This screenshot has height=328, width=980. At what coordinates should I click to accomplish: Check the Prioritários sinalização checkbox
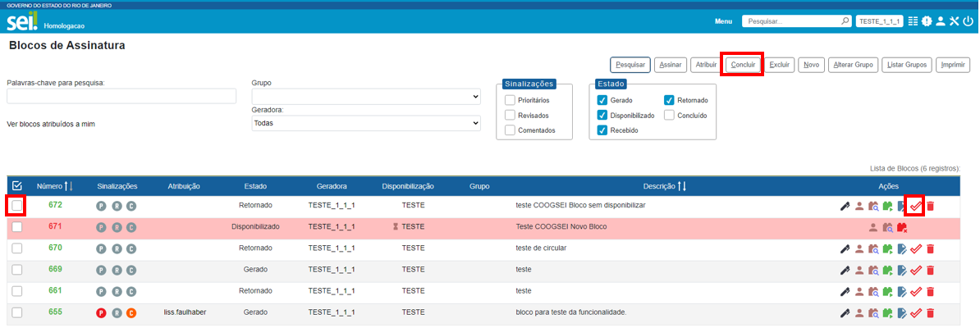(x=510, y=100)
